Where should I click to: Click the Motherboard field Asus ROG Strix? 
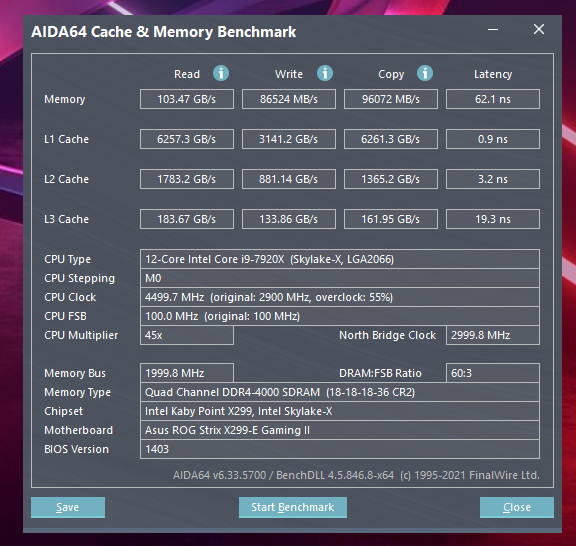[x=340, y=430]
